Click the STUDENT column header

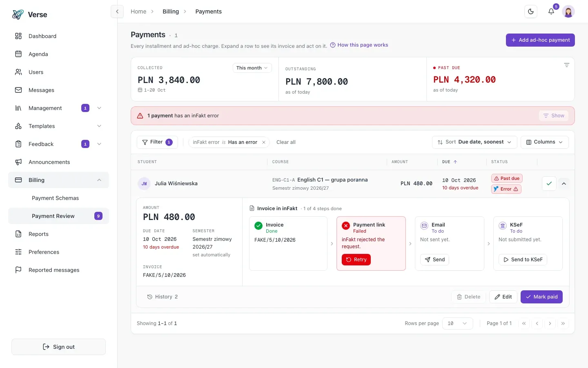coord(147,162)
